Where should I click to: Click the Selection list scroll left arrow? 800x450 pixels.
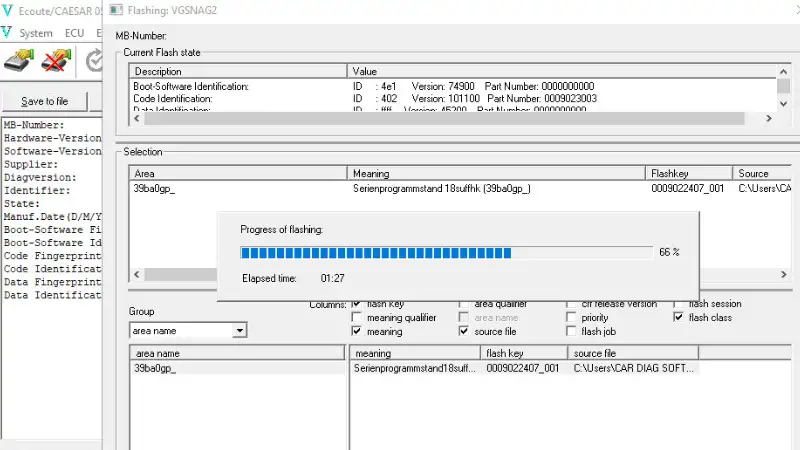point(137,274)
